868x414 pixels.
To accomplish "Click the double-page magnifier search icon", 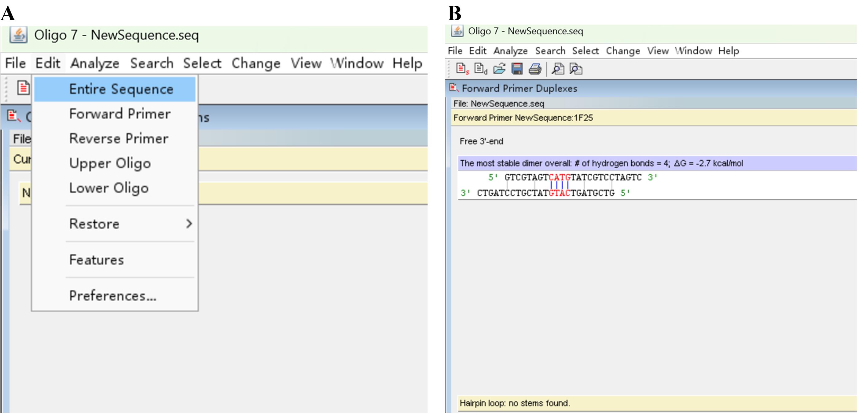I will tap(576, 69).
